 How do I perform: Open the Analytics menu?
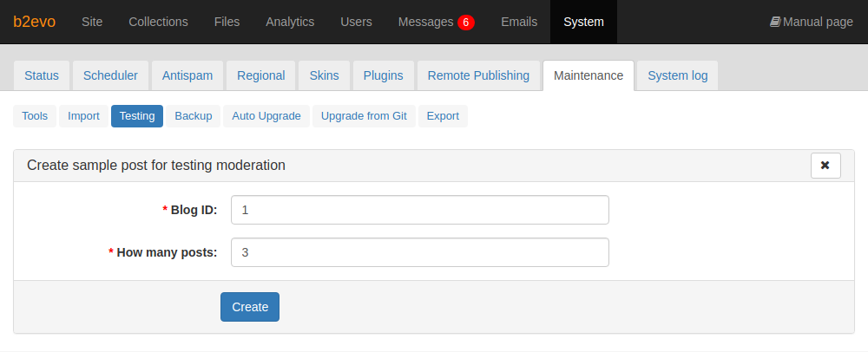[x=290, y=22]
